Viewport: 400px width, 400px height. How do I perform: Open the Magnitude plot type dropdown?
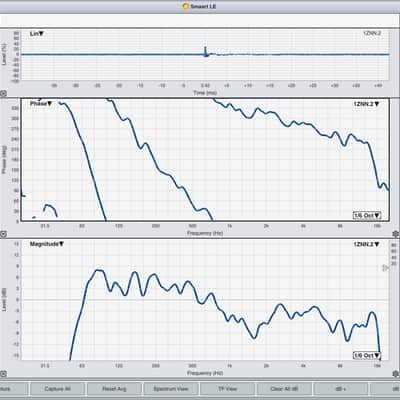pos(47,244)
